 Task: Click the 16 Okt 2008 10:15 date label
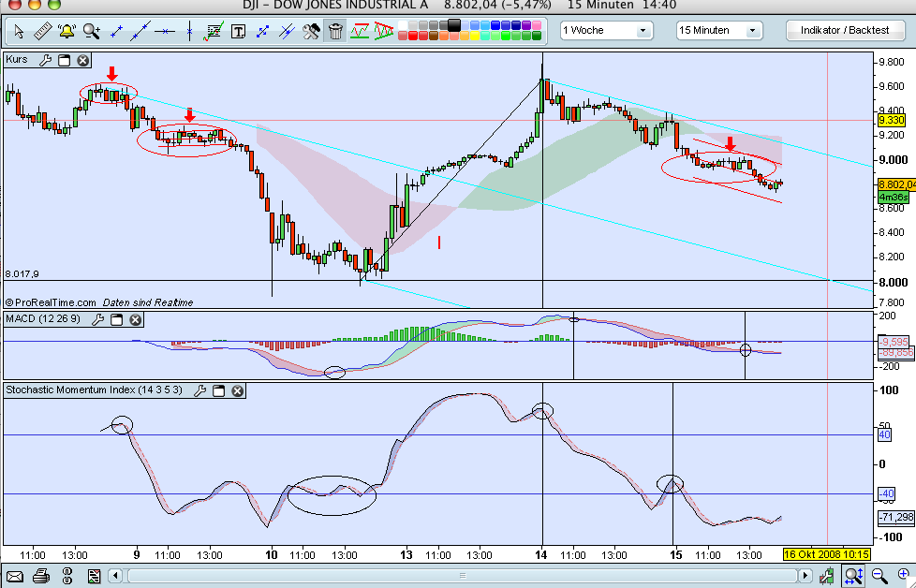(826, 554)
